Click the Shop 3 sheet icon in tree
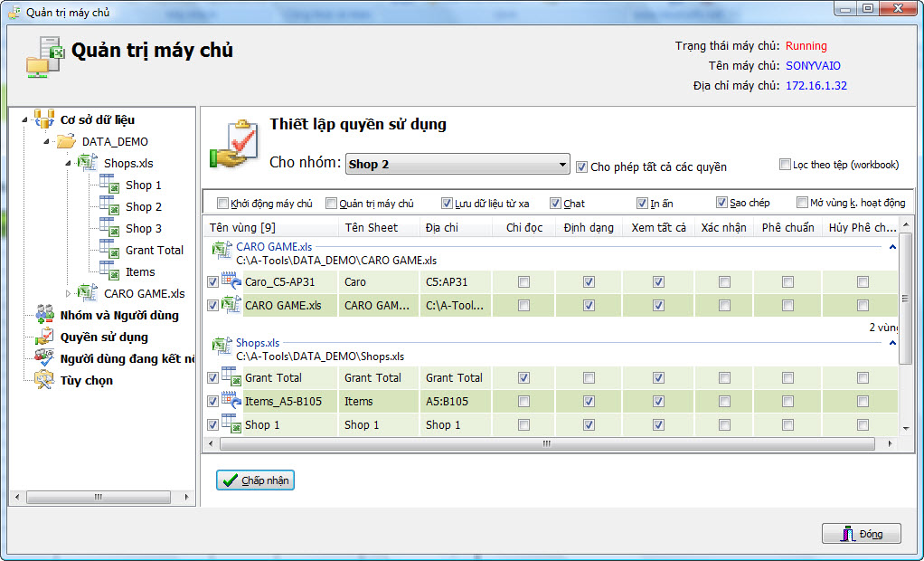Viewport: 924px width, 561px height. 109,228
